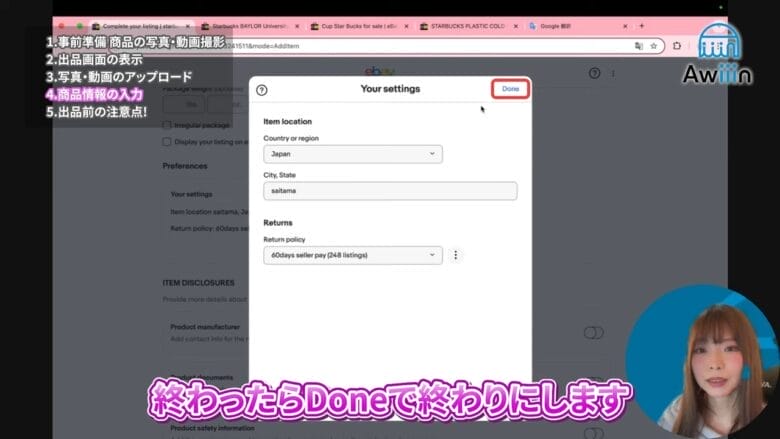The width and height of the screenshot is (780, 439).
Task: Click the translate page icon in address bar
Action: [x=639, y=46]
